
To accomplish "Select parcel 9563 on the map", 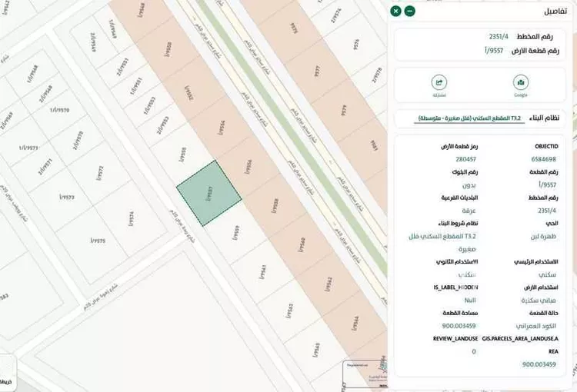I will point(289,311).
